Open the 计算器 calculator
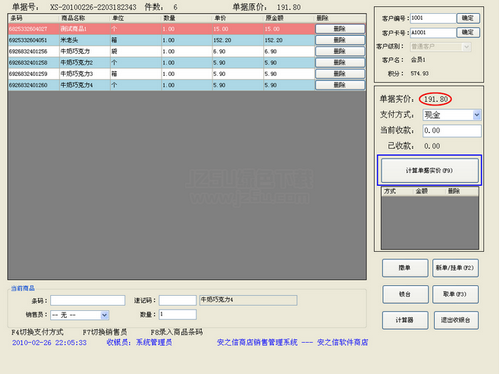The width and height of the screenshot is (500, 374). tap(405, 320)
